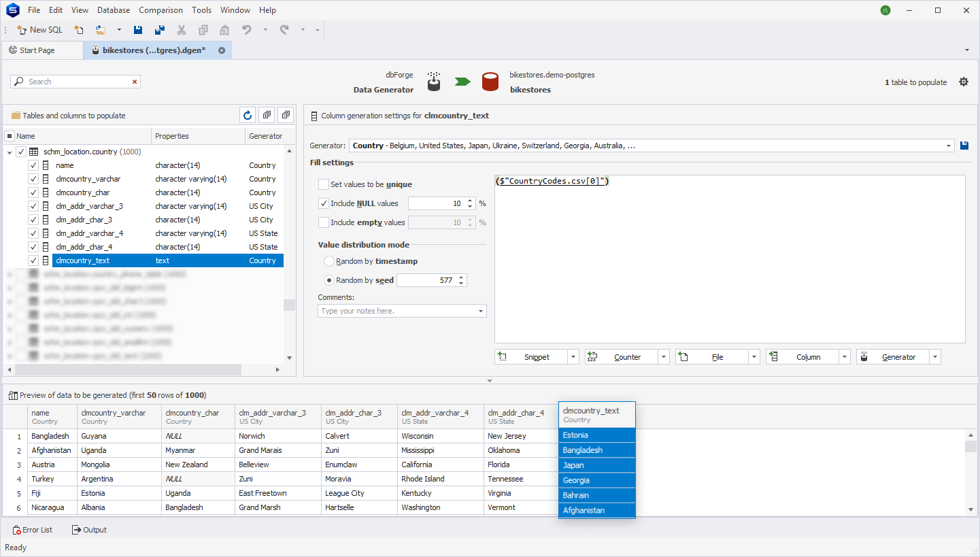Enable Include empty values checkbox
The height and width of the screenshot is (557, 980).
point(324,222)
